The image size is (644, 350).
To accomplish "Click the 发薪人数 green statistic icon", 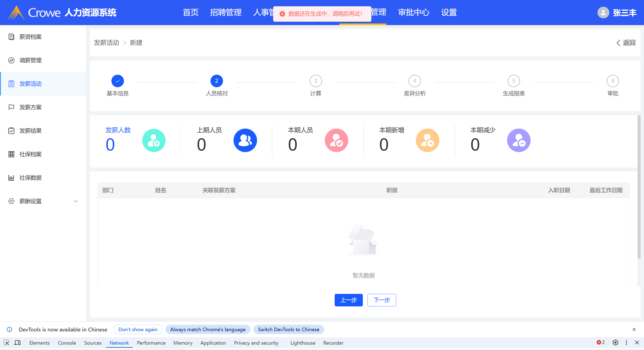I will tap(154, 140).
